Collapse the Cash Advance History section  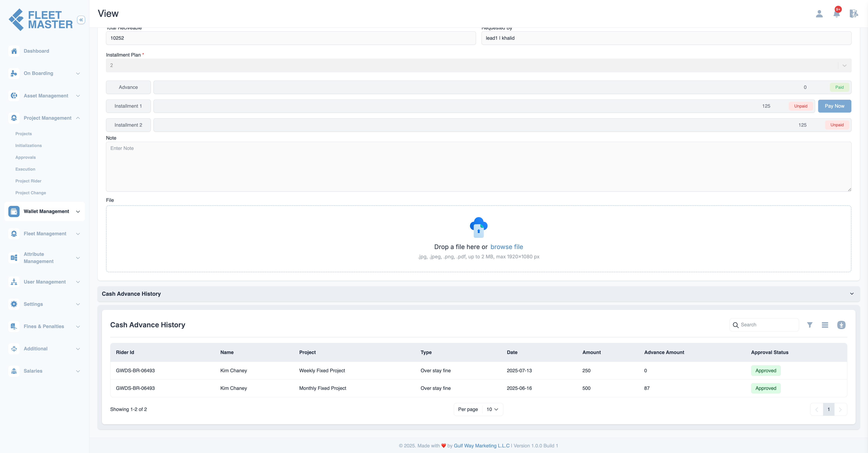[x=852, y=294]
